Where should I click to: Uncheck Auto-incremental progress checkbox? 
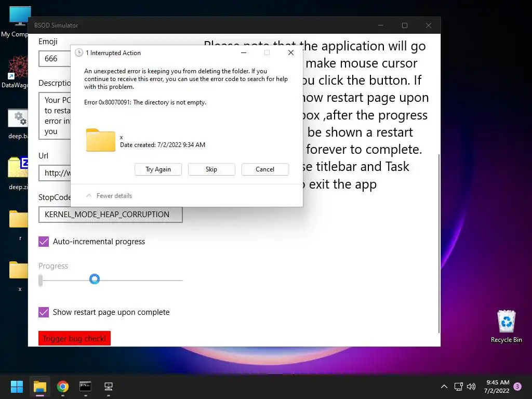[x=44, y=242]
